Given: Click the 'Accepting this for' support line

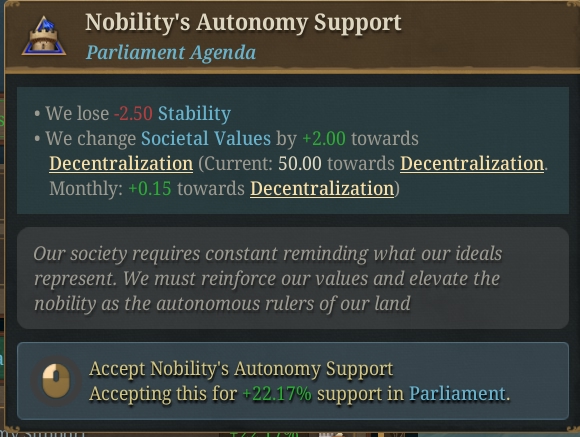Looking at the screenshot, I should pyautogui.click(x=300, y=394).
